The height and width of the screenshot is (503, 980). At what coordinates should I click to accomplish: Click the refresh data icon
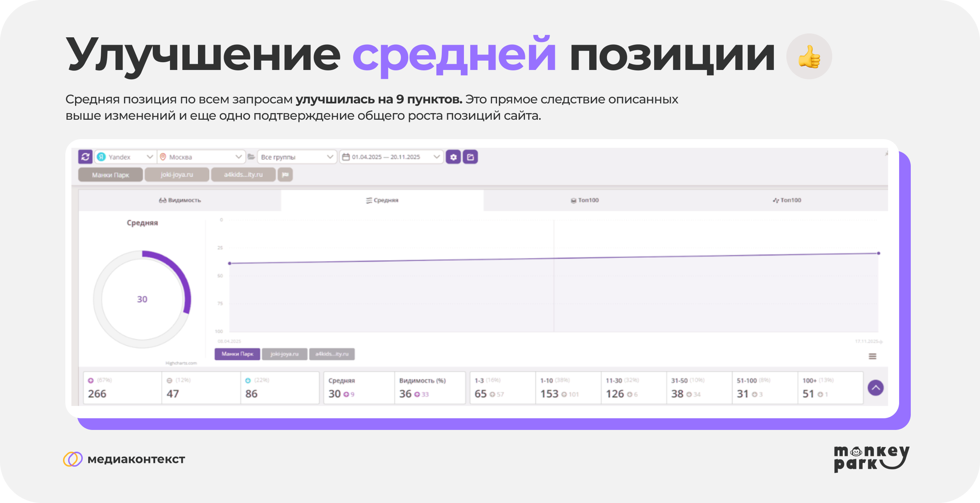tap(85, 157)
